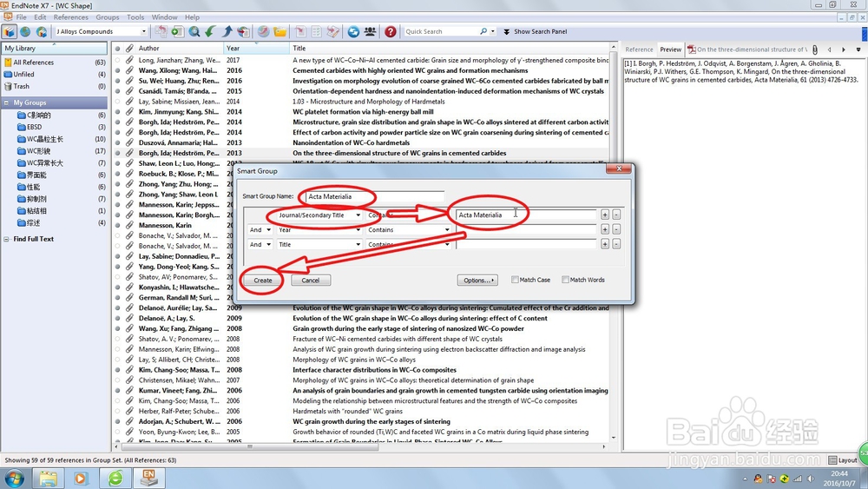Open the References menu

pyautogui.click(x=71, y=17)
